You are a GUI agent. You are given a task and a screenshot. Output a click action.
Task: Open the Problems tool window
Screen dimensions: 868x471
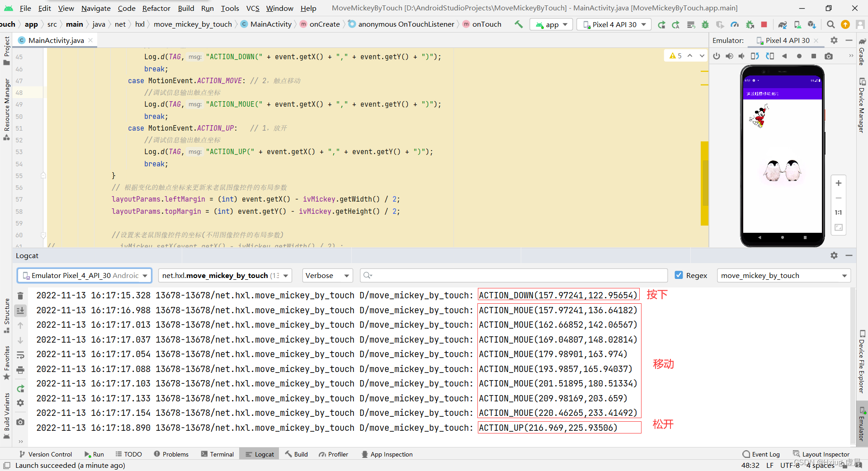171,454
